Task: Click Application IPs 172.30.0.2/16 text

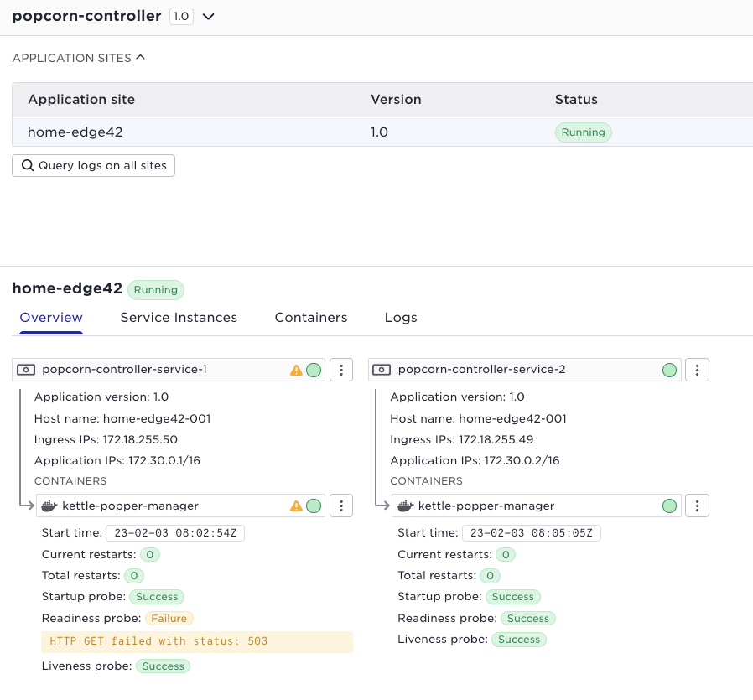Action: coord(475,461)
